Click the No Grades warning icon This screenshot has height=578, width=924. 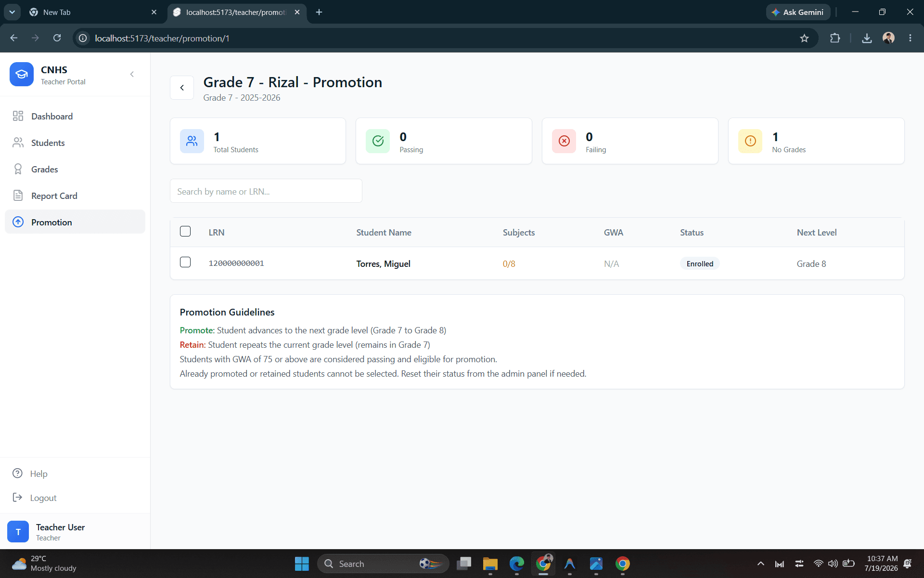point(750,141)
